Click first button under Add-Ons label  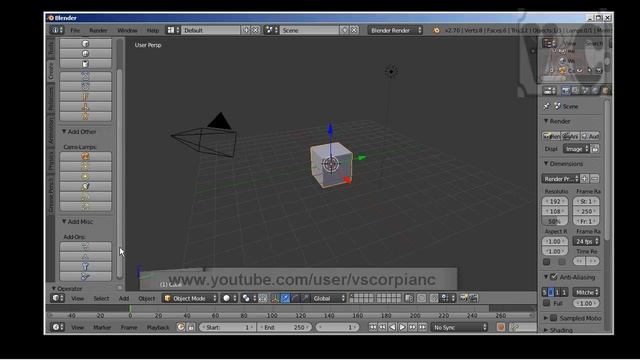point(85,246)
